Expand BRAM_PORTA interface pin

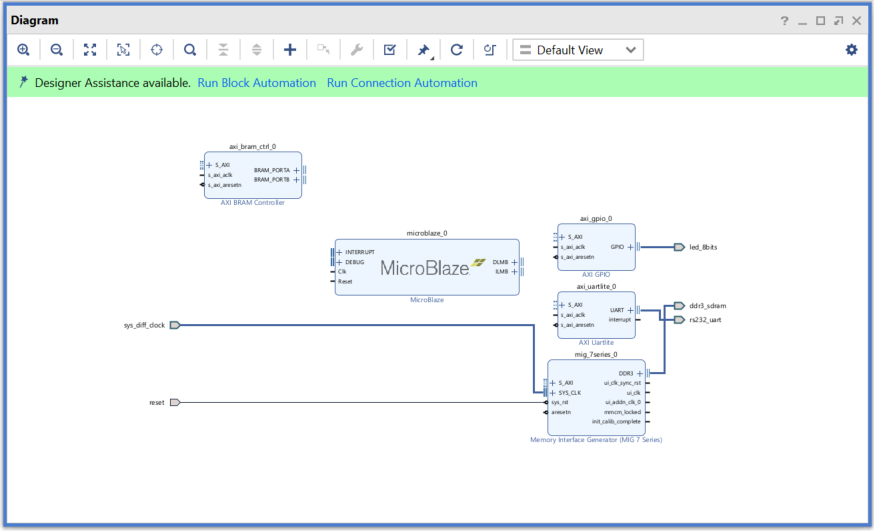[296, 170]
